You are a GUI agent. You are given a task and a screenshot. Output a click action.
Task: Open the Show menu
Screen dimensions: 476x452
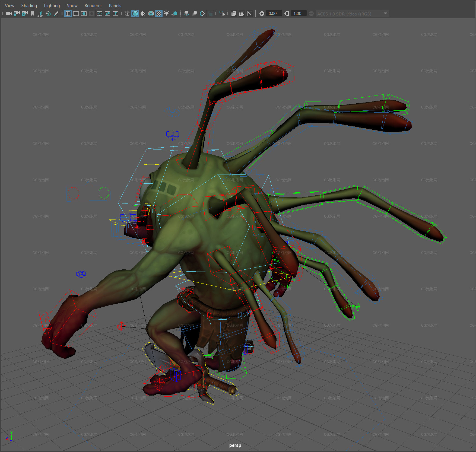pos(72,5)
